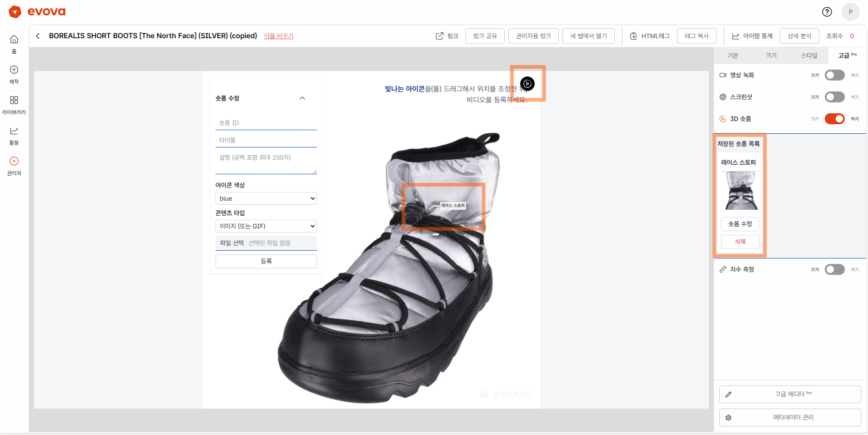Open the 관리자 admin icon
Viewport: 868px width, 435px height.
click(x=14, y=162)
